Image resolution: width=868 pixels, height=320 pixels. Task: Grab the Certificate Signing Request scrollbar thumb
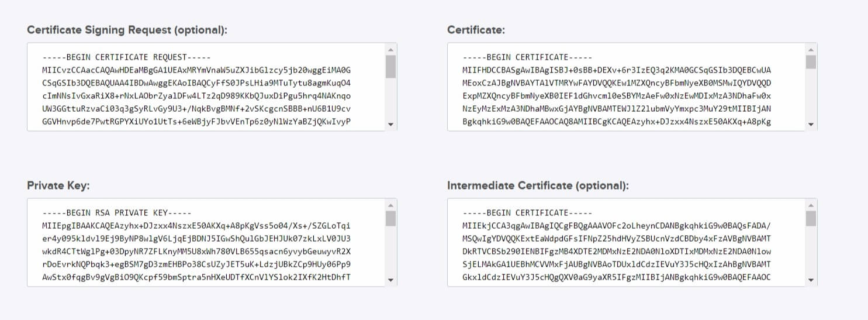point(390,66)
